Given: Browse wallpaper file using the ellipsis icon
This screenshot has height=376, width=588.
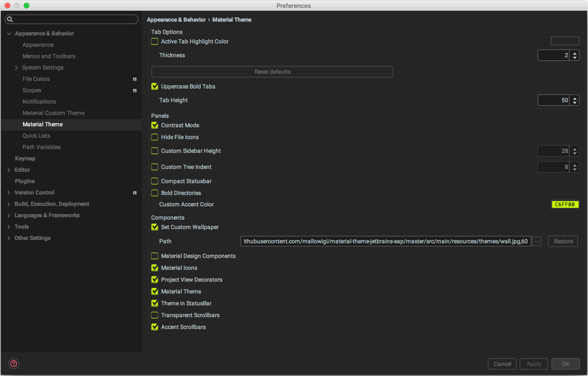Looking at the screenshot, I should 537,241.
